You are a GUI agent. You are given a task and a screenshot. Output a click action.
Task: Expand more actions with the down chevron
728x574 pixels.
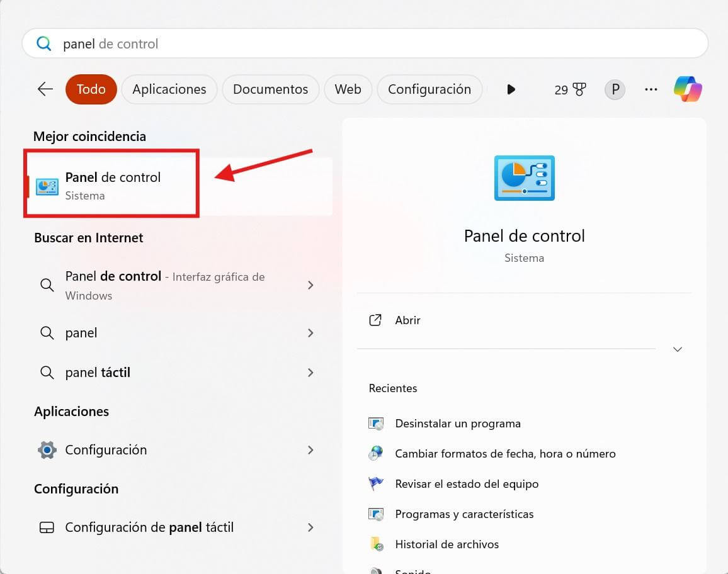tap(678, 349)
